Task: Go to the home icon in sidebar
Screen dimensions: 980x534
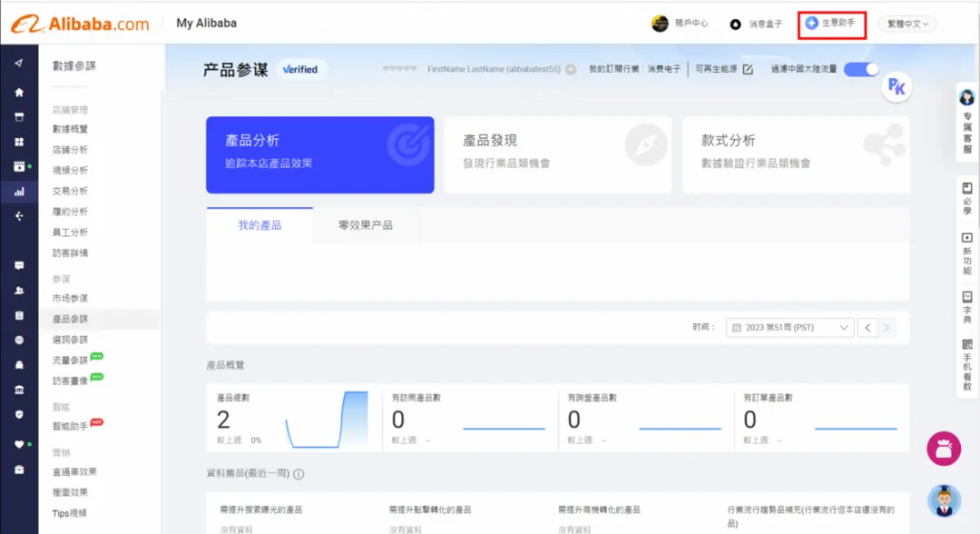Action: click(x=19, y=93)
